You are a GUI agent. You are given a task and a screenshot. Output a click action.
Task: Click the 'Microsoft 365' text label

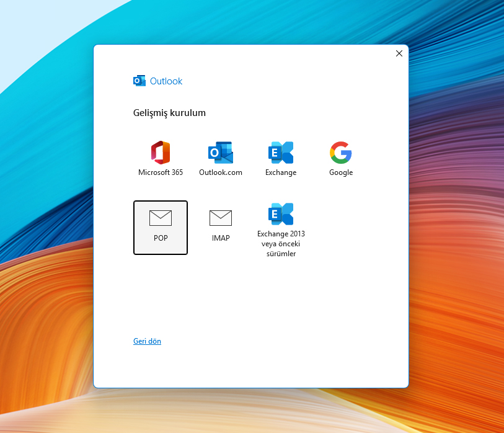click(x=161, y=172)
